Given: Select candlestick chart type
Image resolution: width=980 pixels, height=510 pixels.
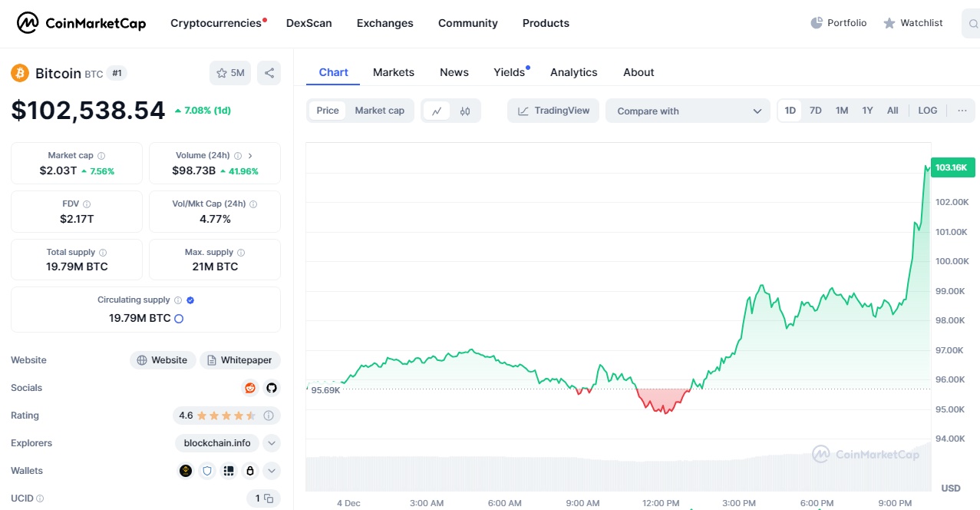Looking at the screenshot, I should (465, 111).
